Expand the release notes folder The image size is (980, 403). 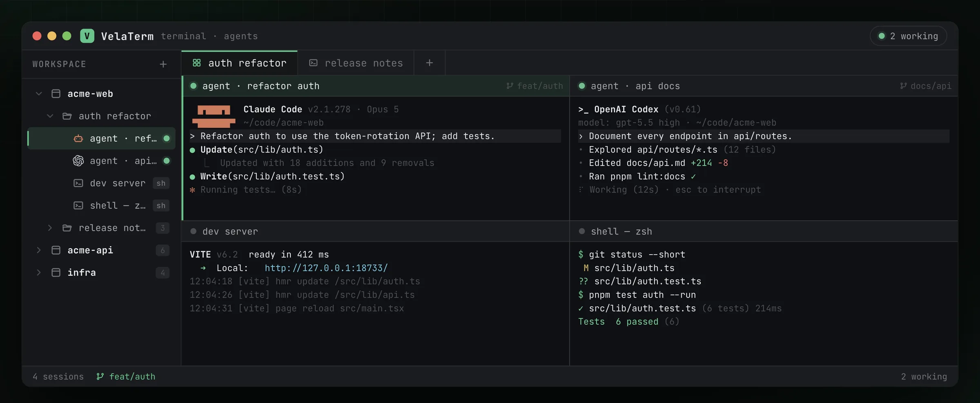[x=50, y=228]
